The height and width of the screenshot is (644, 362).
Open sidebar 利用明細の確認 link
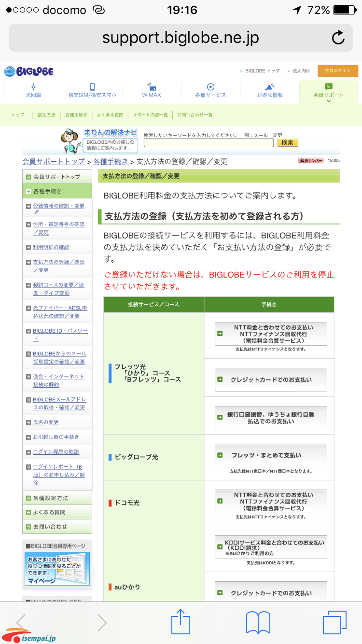pyautogui.click(x=51, y=247)
